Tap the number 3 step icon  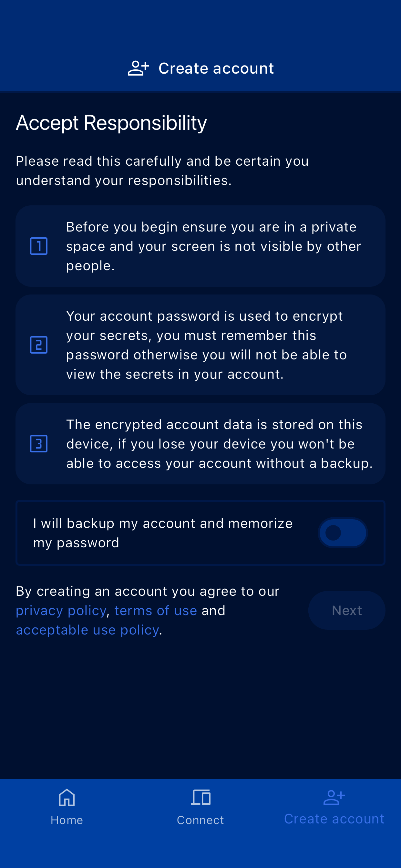click(x=39, y=443)
